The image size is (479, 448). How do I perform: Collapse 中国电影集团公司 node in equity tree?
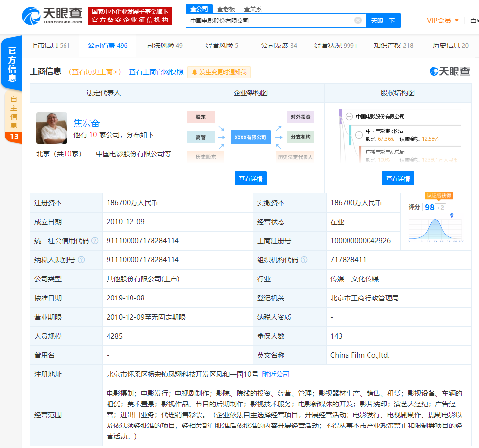pos(359,135)
